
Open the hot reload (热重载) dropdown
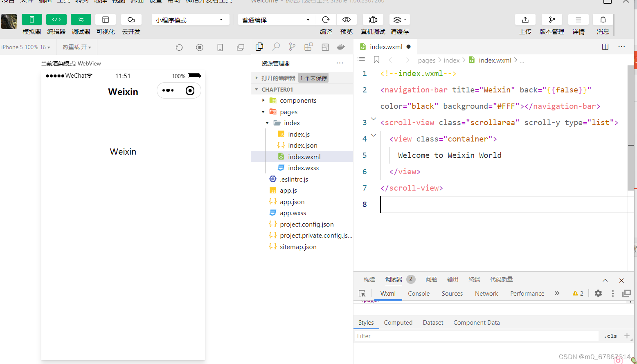click(77, 47)
